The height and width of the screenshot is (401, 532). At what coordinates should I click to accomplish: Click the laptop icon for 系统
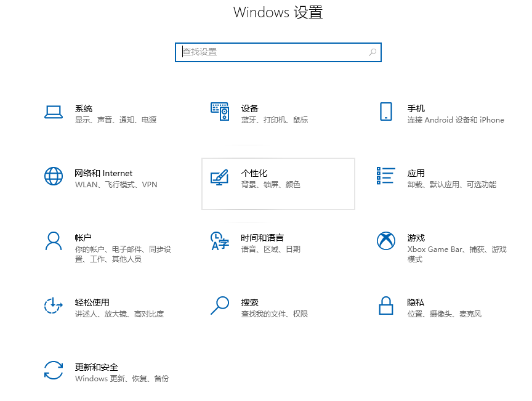pos(54,111)
